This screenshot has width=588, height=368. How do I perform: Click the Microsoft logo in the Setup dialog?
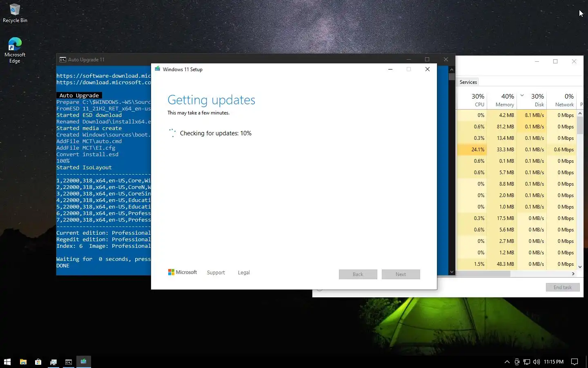[x=182, y=272]
